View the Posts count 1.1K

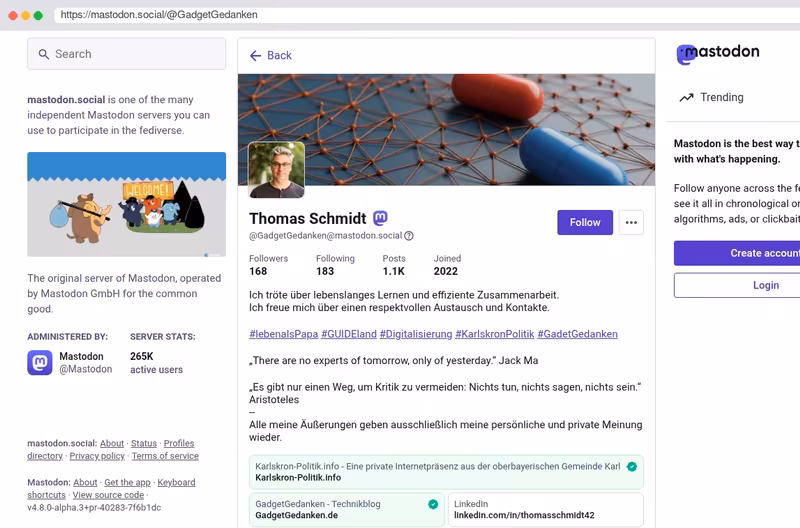pyautogui.click(x=394, y=265)
